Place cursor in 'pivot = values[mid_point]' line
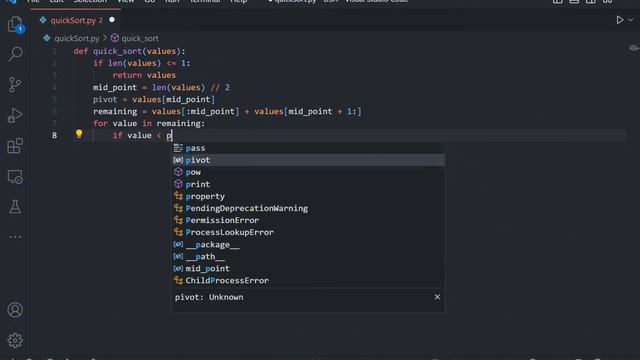Screen dimensions: 640x360 (x=154, y=99)
